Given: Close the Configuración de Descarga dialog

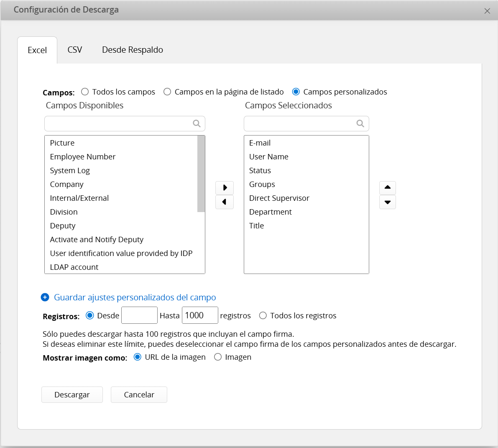Looking at the screenshot, I should (487, 11).
